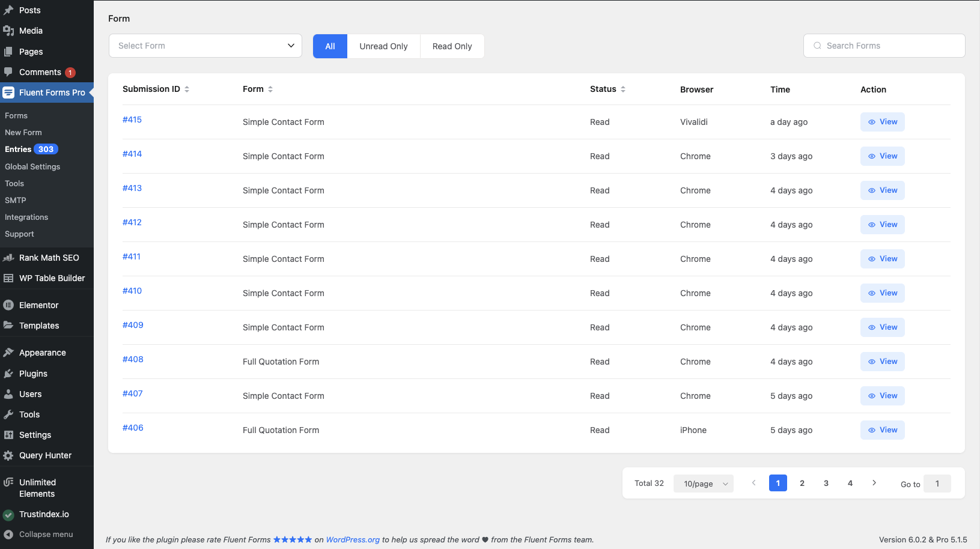Open the Fluent Forms Pro sidebar icon
Screen dimensions: 980x549
coord(8,93)
